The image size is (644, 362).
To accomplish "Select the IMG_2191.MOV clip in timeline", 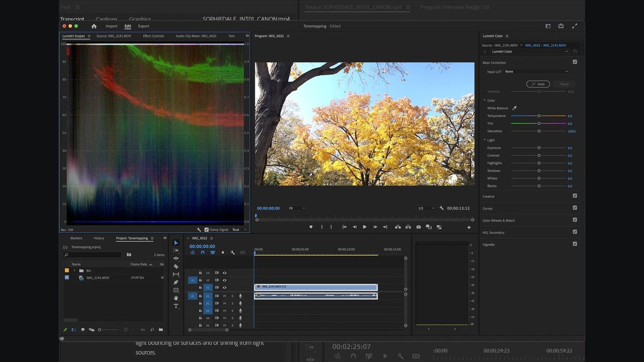I will click(x=316, y=287).
